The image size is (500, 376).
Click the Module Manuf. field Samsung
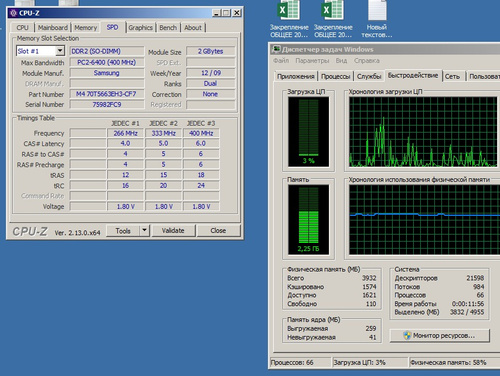coord(107,73)
